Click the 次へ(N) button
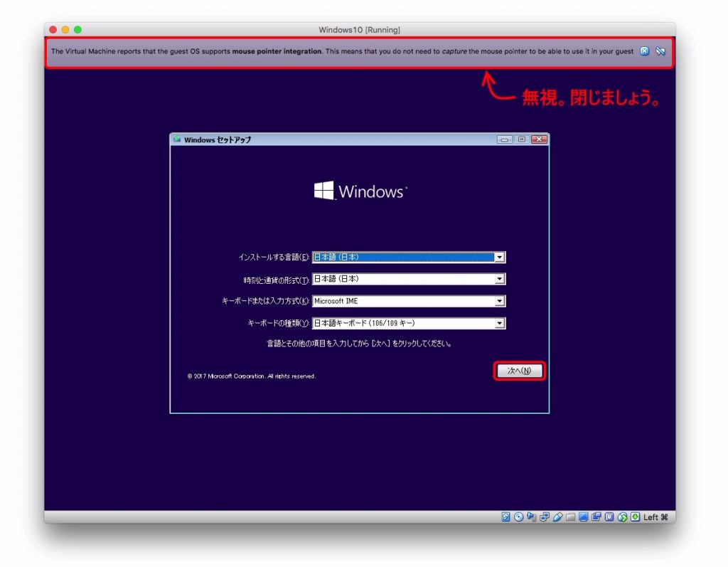Image resolution: width=728 pixels, height=567 pixels. tap(519, 371)
